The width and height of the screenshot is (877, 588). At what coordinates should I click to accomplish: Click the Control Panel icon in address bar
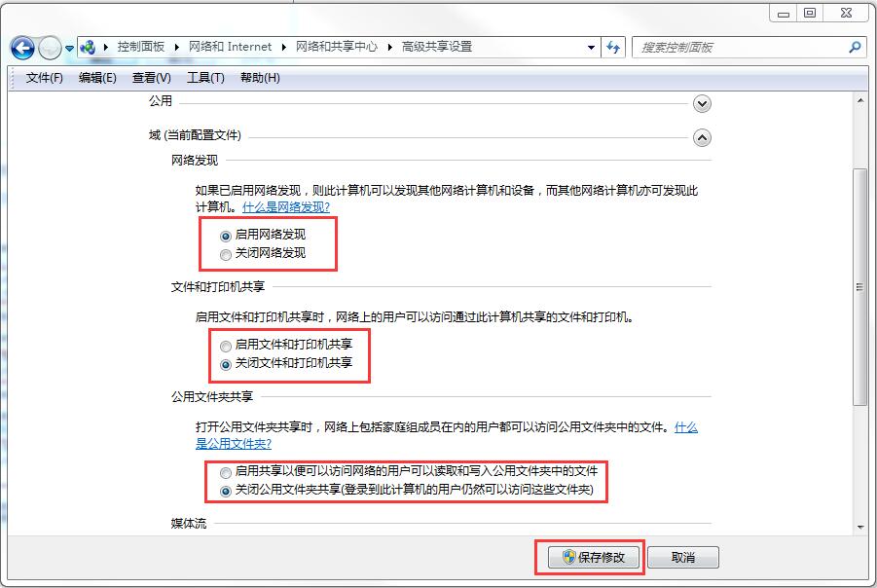[x=88, y=47]
